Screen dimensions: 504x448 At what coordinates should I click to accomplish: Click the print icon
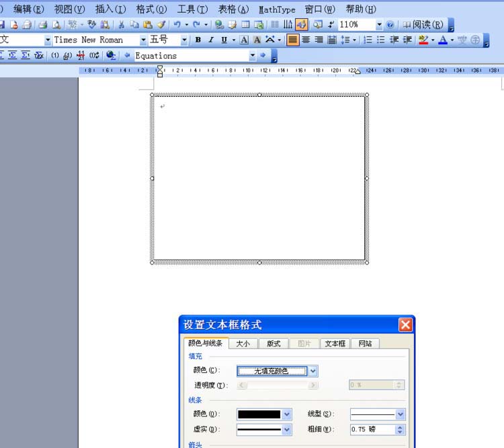click(x=43, y=25)
